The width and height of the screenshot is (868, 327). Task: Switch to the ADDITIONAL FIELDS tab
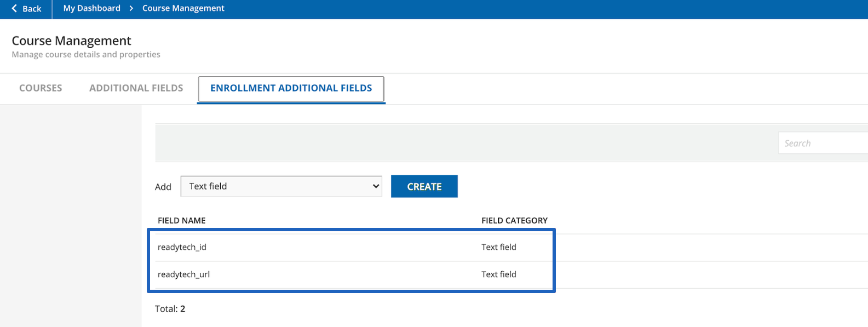pyautogui.click(x=135, y=88)
